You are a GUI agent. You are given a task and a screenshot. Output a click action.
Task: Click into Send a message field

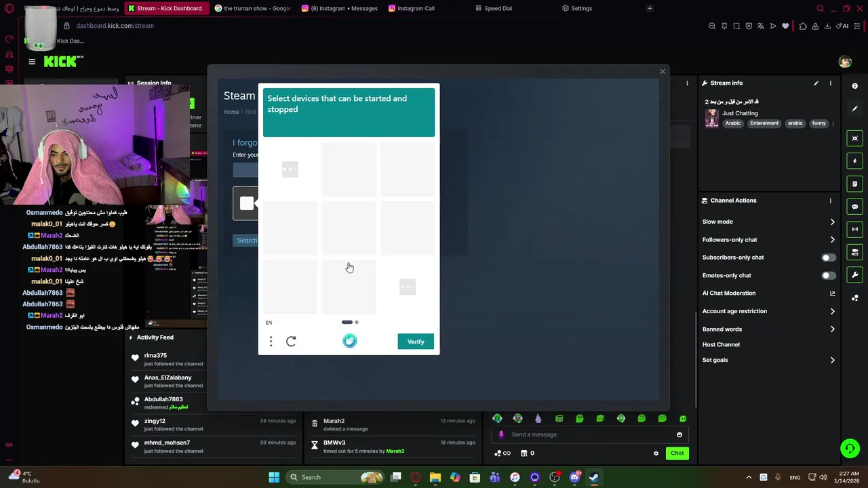click(590, 434)
